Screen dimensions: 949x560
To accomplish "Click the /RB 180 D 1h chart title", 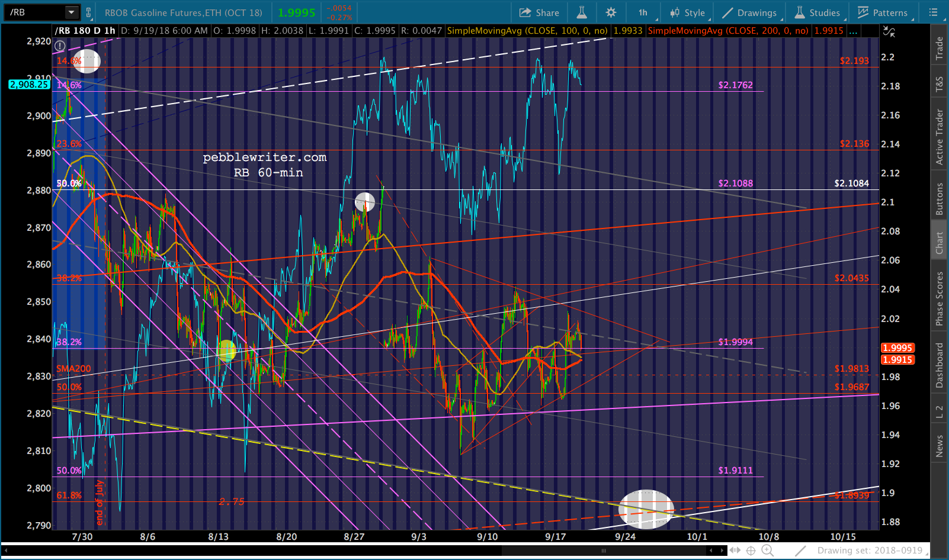I will point(85,31).
